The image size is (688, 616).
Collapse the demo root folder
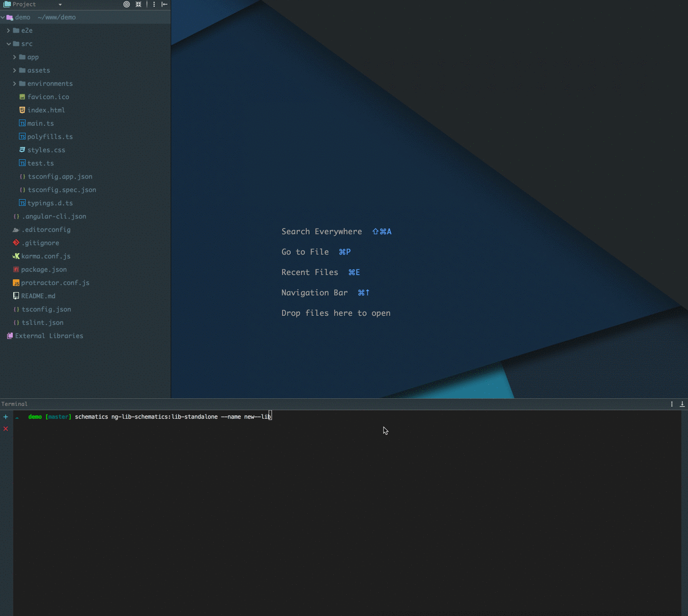click(x=3, y=17)
